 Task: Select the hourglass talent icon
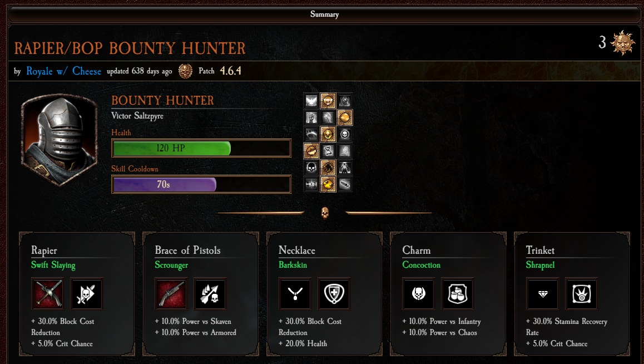tap(328, 151)
